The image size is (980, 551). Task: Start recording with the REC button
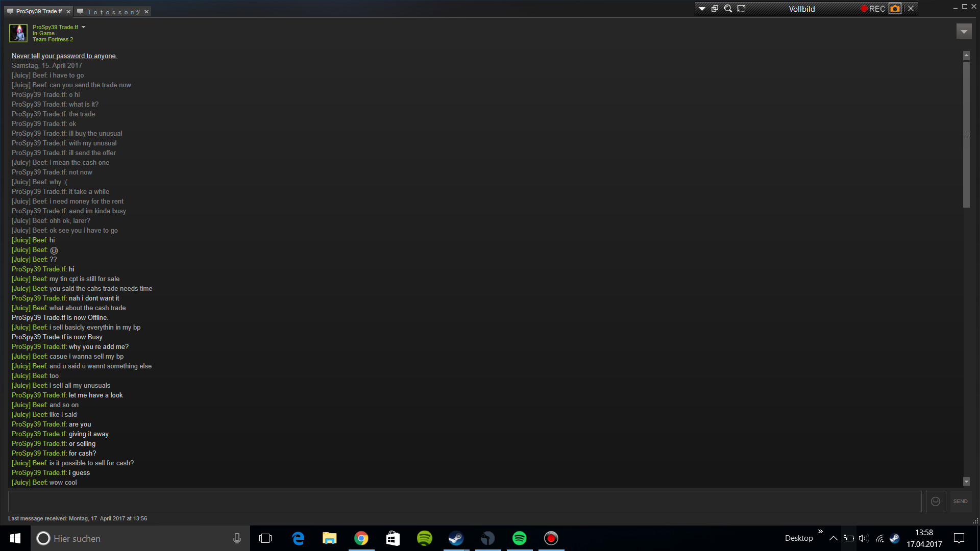coord(873,9)
